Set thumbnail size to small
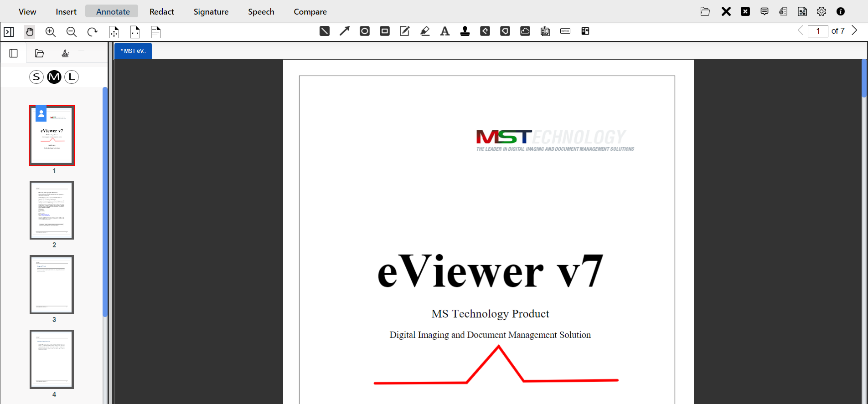 click(36, 77)
